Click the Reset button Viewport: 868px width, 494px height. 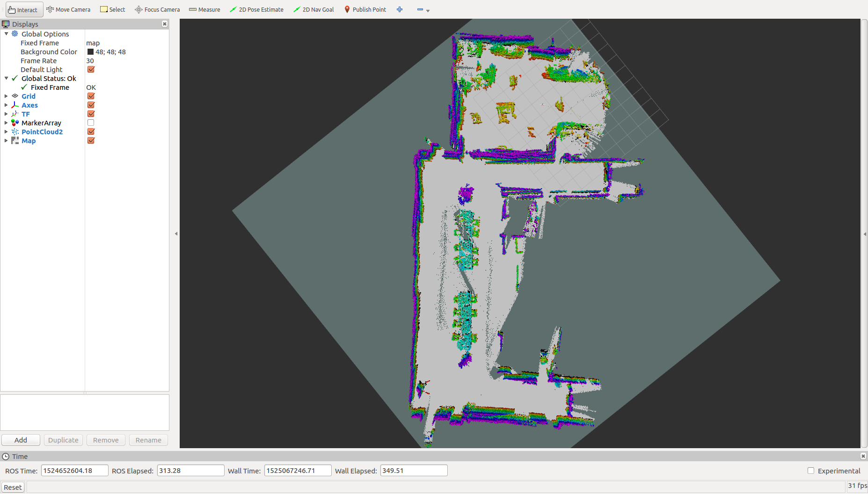pos(13,487)
